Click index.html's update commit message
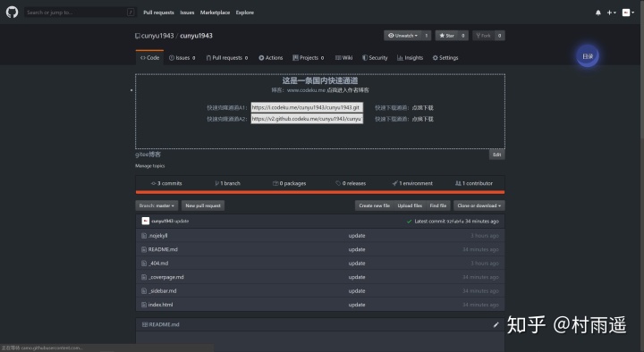This screenshot has height=352, width=644. click(357, 305)
